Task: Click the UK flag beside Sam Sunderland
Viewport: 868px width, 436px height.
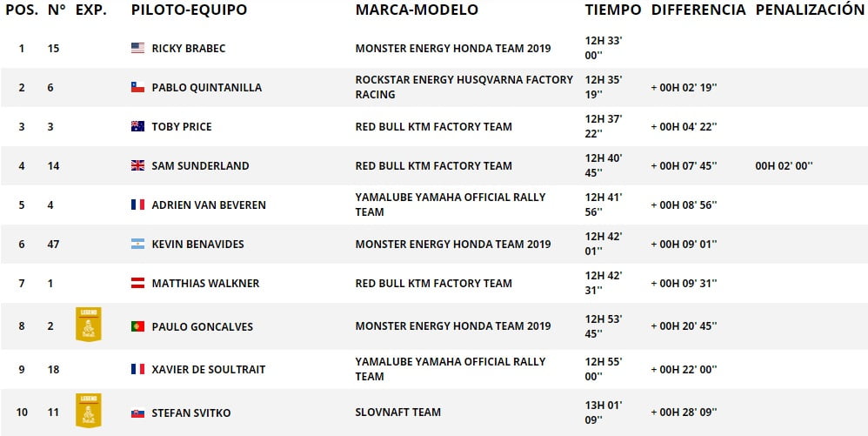Action: [137, 165]
